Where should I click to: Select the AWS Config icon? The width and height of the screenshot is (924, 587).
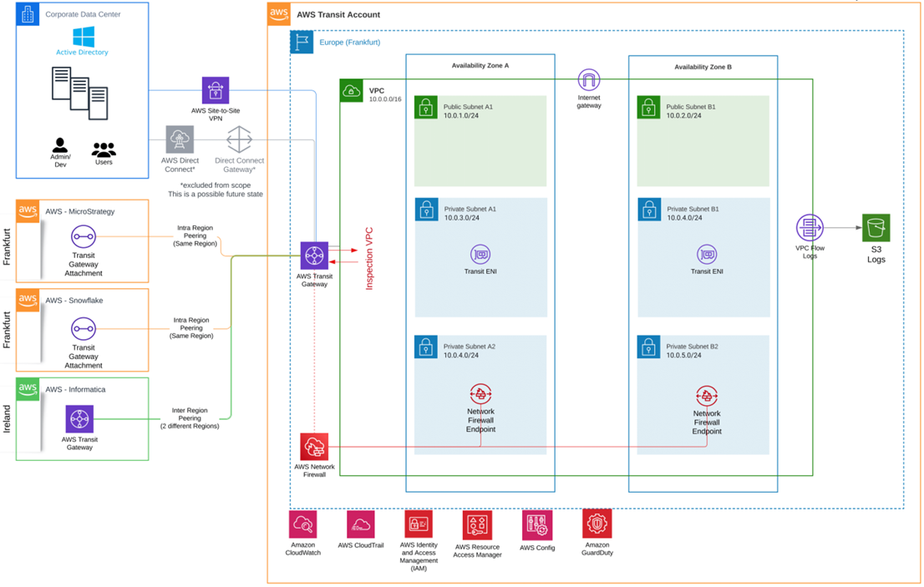(x=537, y=524)
